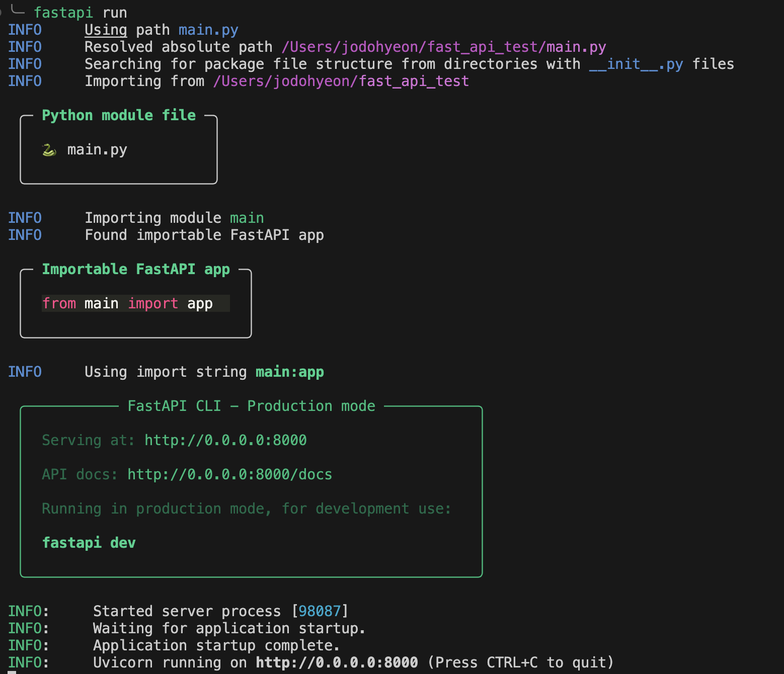The width and height of the screenshot is (784, 674).
Task: Click the bold 'fastapi dev' command
Action: pos(89,543)
